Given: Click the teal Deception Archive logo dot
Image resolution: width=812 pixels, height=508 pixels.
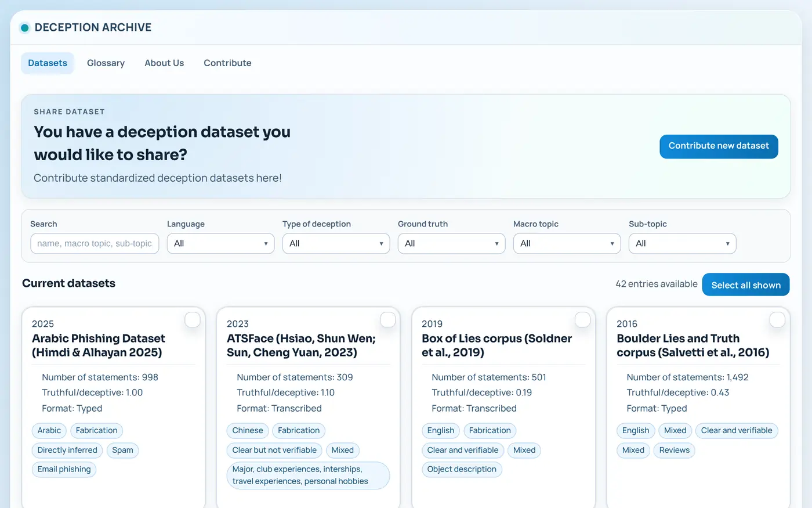Looking at the screenshot, I should pos(24,27).
